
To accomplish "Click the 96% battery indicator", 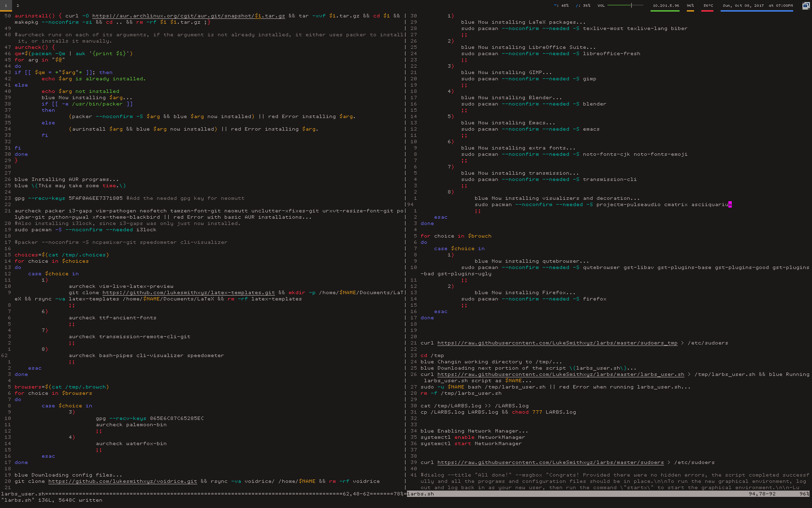I will [x=690, y=6].
